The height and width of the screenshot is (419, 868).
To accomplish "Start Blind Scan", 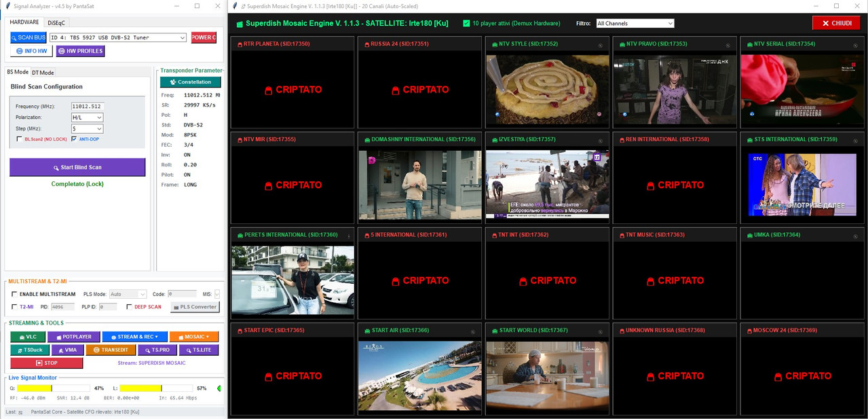I will 77,167.
